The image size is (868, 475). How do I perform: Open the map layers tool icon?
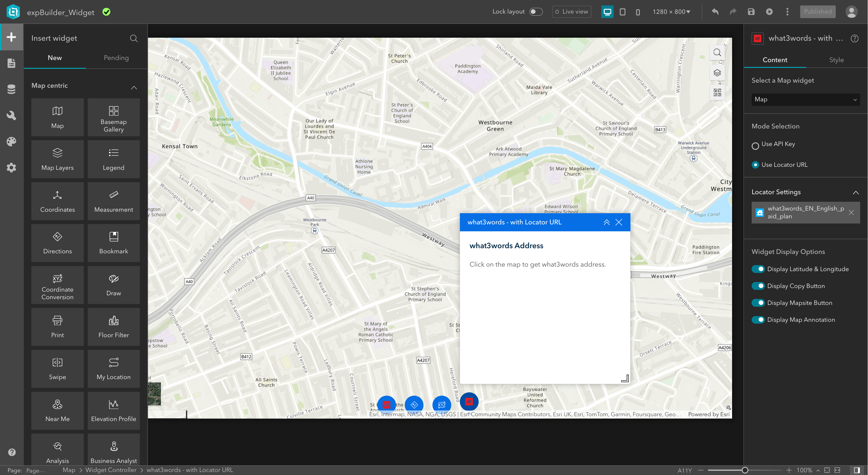[x=717, y=72]
